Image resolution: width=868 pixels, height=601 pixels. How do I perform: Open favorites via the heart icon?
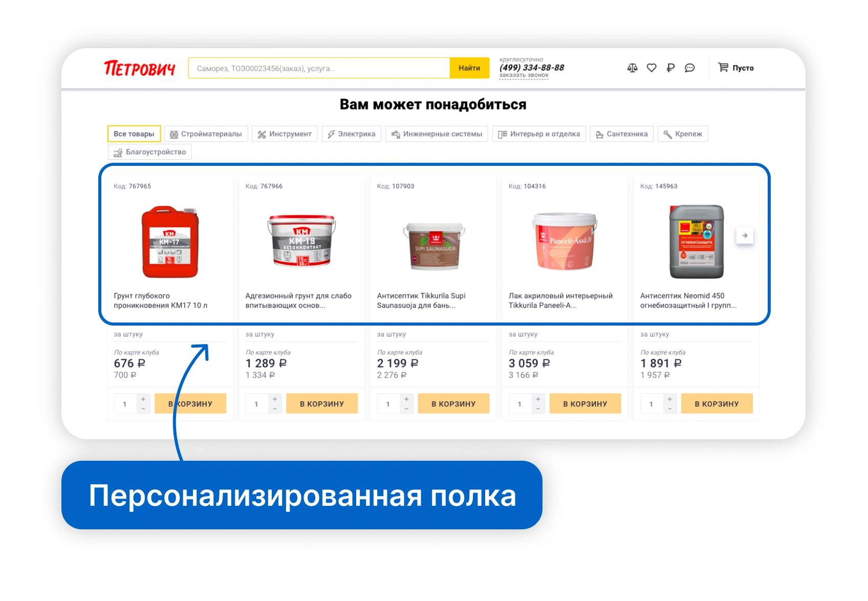coord(652,68)
